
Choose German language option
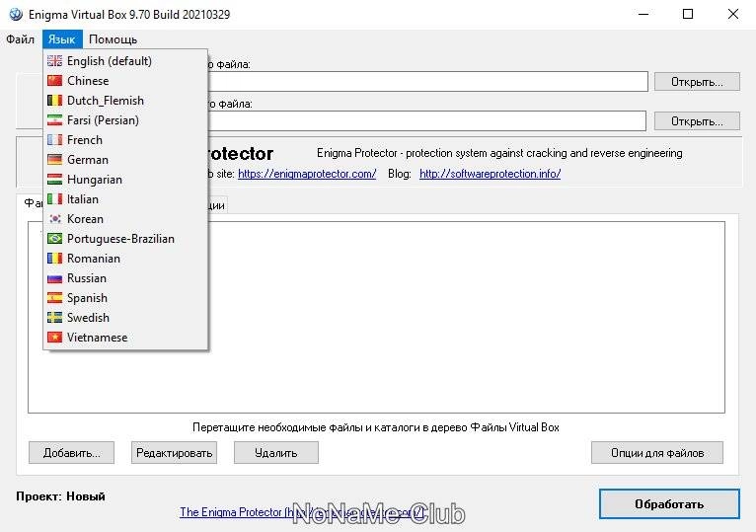pos(125,160)
